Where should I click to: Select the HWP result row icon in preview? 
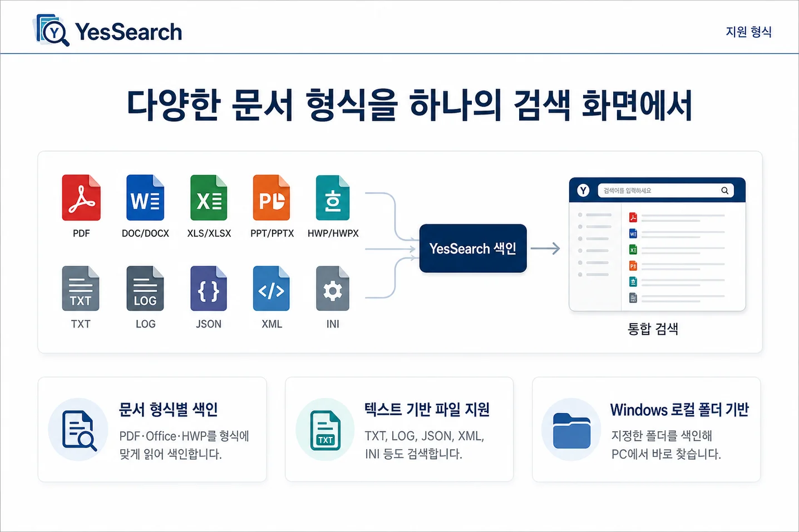pyautogui.click(x=633, y=282)
